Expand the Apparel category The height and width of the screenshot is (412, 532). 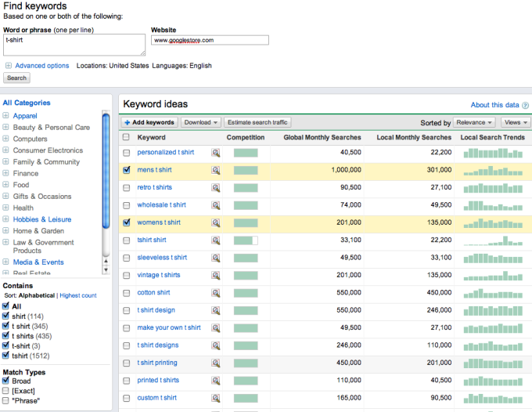[6, 116]
